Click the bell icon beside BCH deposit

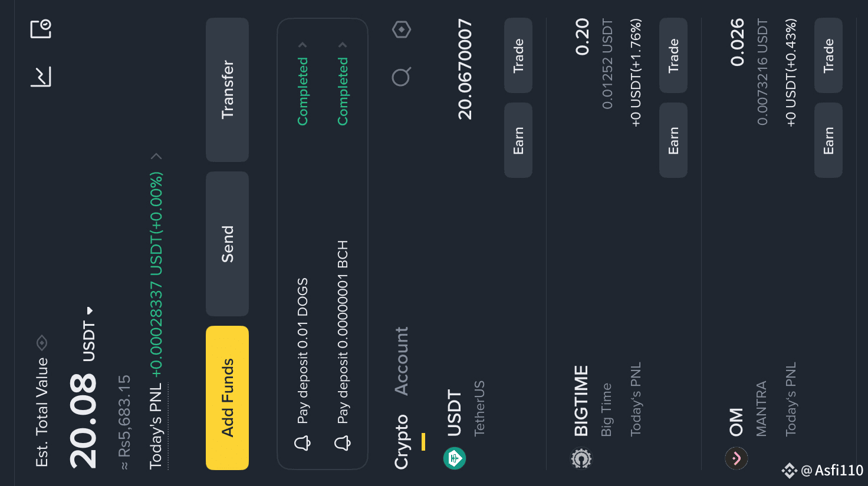tap(343, 442)
